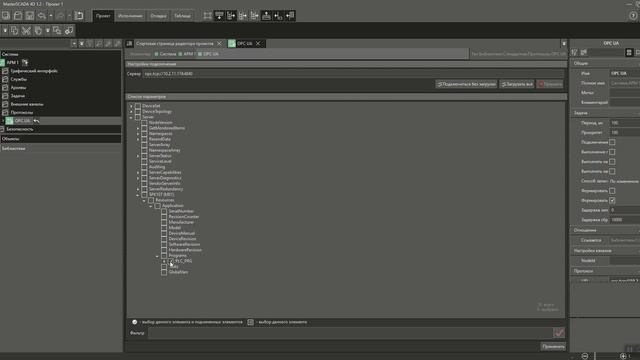Screen dimensions: 640x360
Task: Check the GlobalVars checkbox
Action: pyautogui.click(x=164, y=272)
